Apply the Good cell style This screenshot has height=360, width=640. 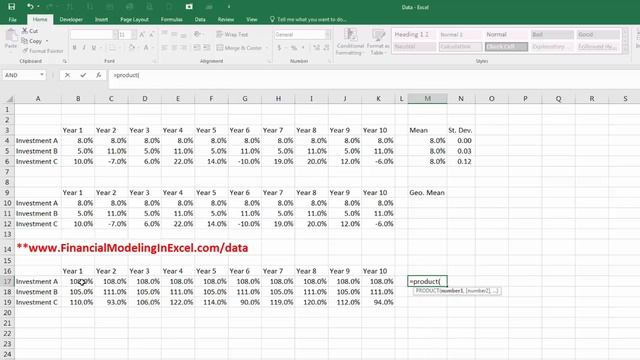[x=598, y=35]
